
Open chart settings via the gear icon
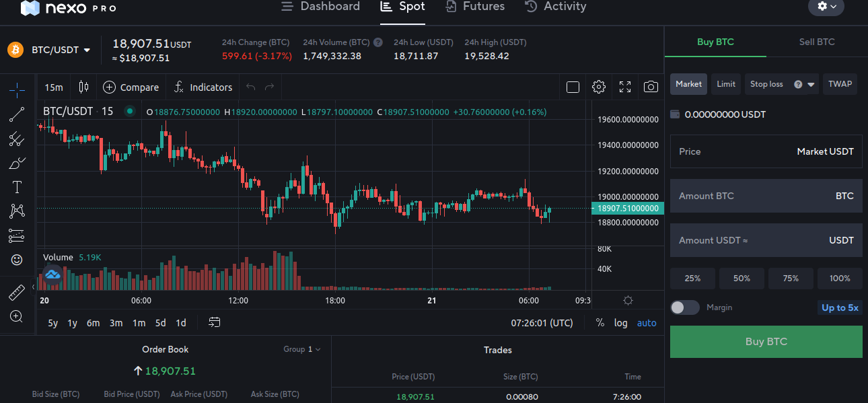click(x=598, y=87)
